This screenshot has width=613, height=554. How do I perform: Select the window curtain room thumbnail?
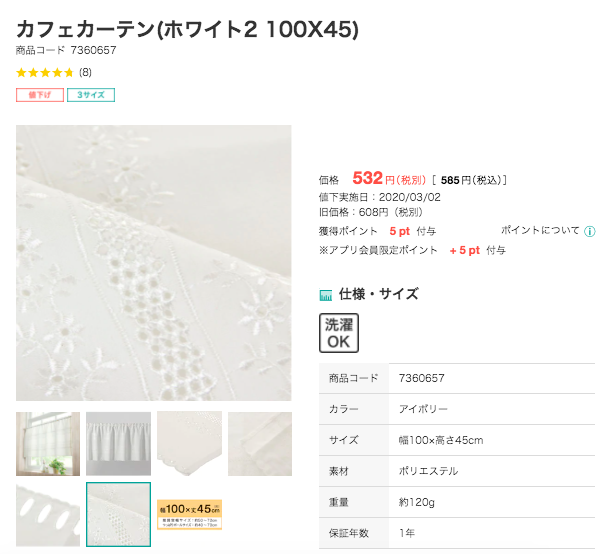point(48,444)
